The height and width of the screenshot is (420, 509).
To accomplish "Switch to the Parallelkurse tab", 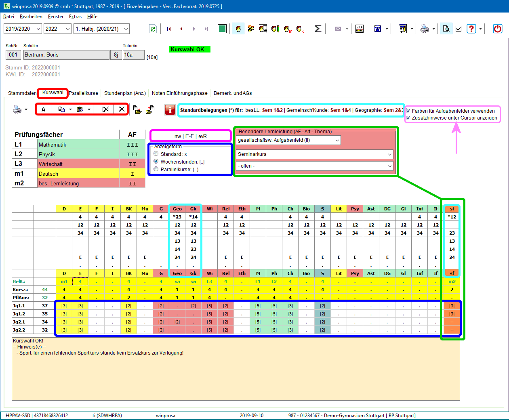I will 83,93.
